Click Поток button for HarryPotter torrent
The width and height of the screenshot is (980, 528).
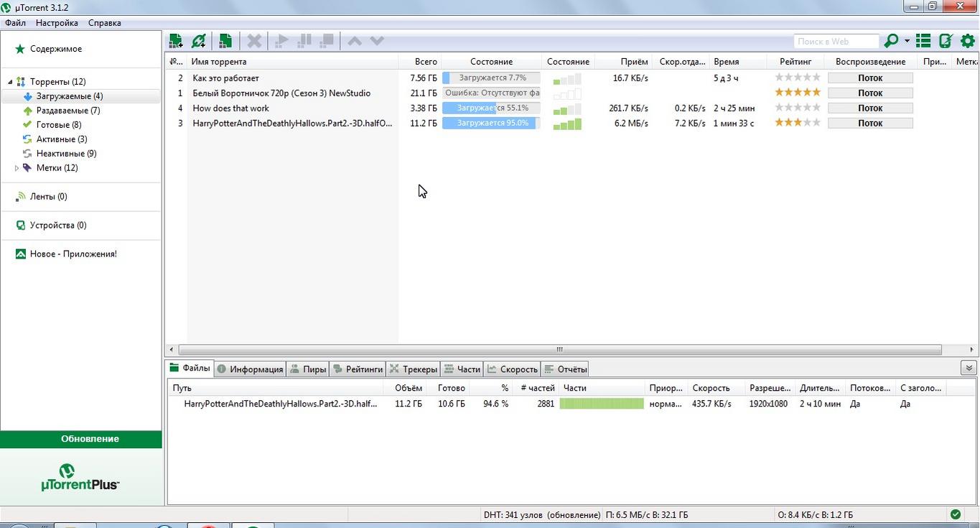[x=870, y=123]
